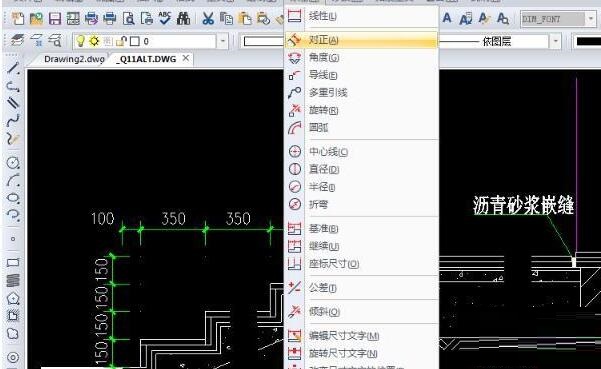This screenshot has height=369, width=601.
Task: Choose 直径(D) diameter menu item
Action: coord(361,169)
